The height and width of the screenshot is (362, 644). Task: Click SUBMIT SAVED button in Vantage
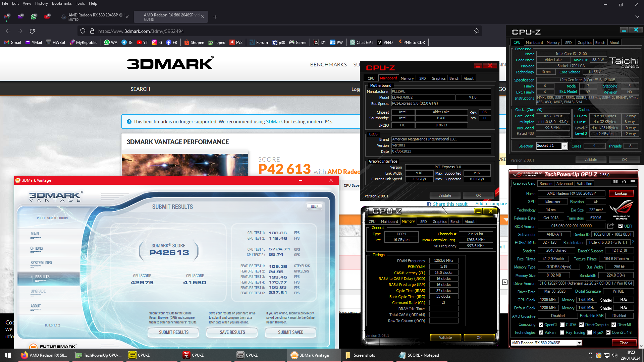(290, 333)
